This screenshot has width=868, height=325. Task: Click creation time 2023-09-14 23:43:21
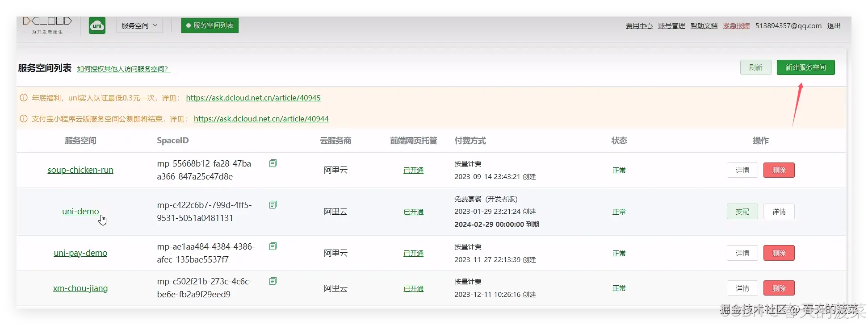point(487,177)
